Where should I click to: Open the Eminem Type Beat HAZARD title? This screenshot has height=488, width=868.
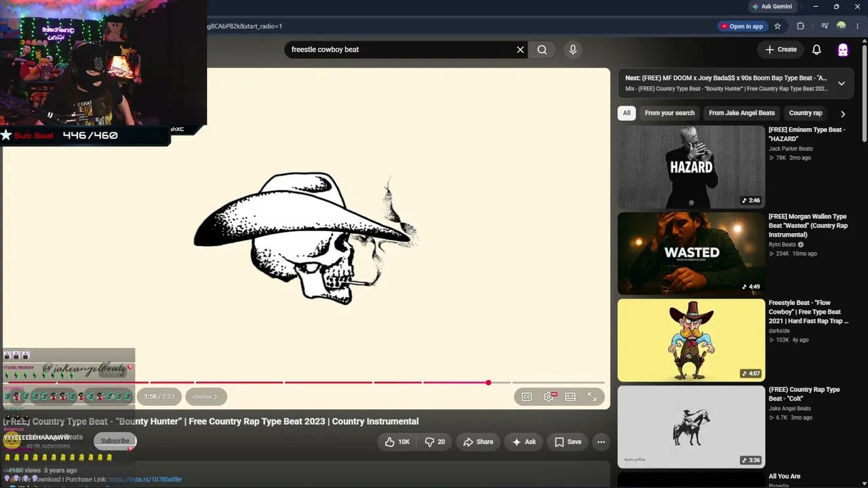point(806,134)
